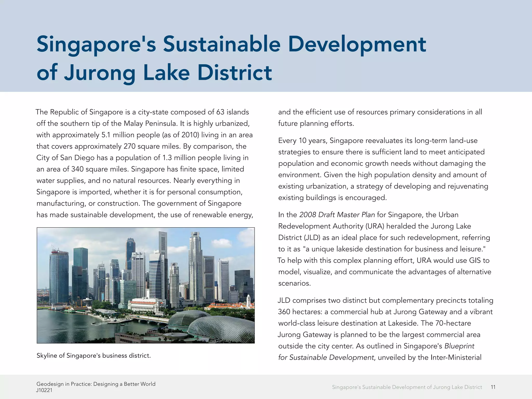
Task: Click the title line 'of Jurong Lake District'
Action: pos(154,73)
